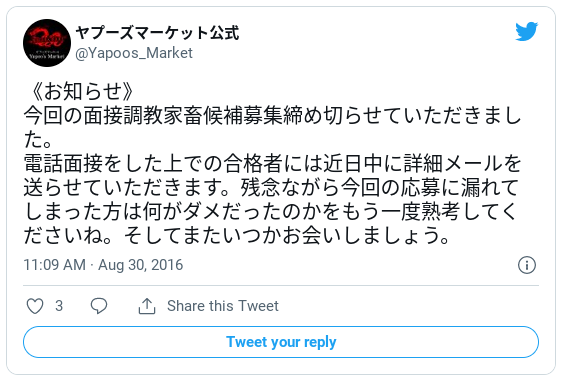Click the 11:09 AM timestamp
563x380 pixels.
tap(55, 265)
